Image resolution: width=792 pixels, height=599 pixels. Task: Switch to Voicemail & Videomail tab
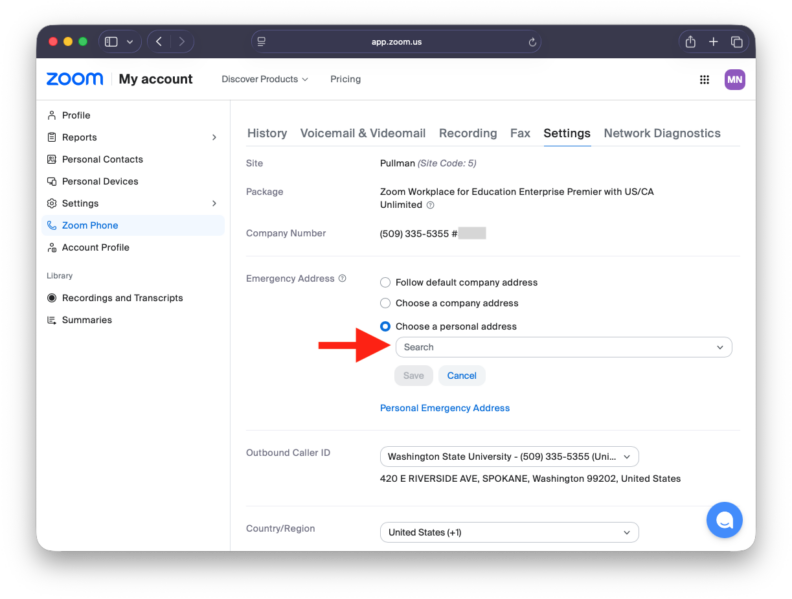[363, 133]
